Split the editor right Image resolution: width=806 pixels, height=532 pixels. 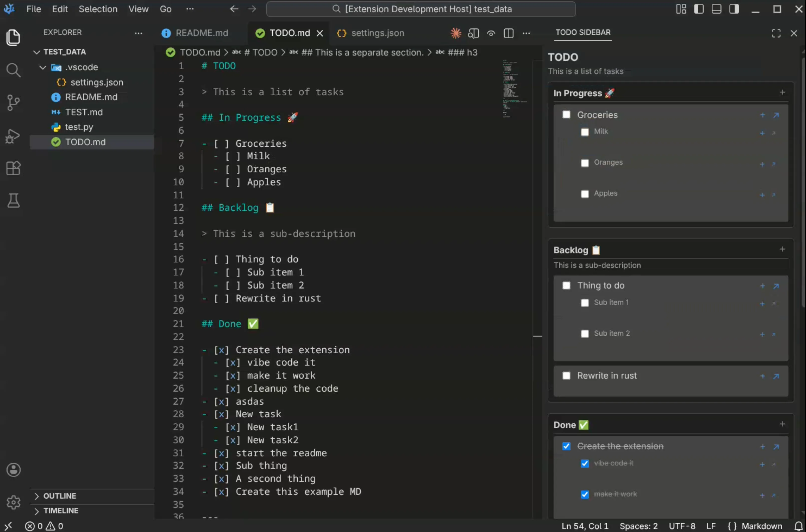(x=508, y=33)
